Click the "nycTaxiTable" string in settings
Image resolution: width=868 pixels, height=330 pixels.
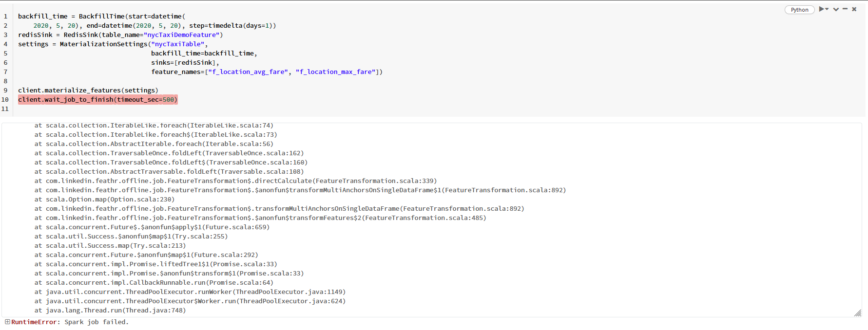[x=177, y=44]
